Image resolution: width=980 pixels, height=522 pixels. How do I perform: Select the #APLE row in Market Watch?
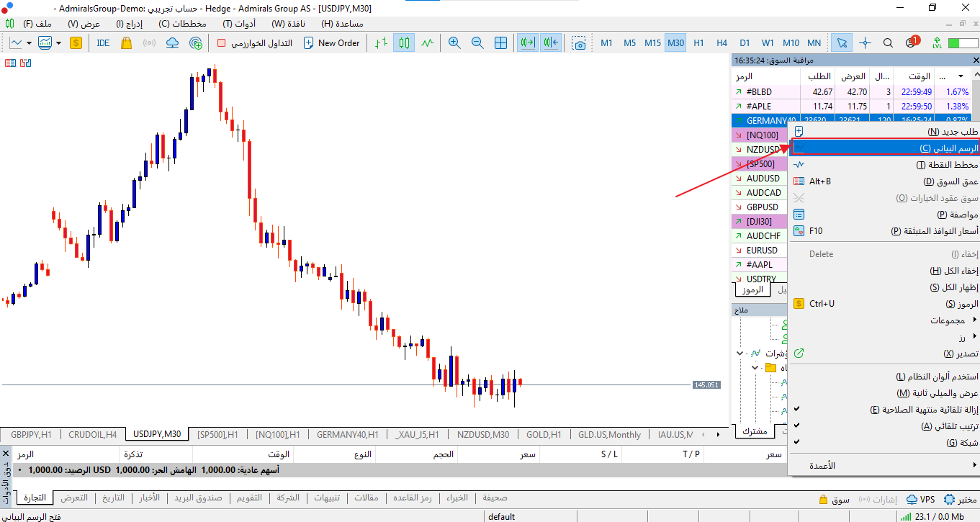851,106
